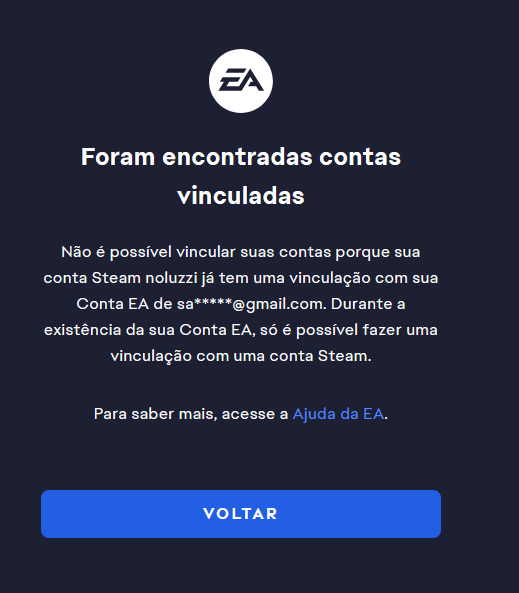
Task: Click the 'vinculação com uma conta Steam.' line
Action: pyautogui.click(x=241, y=356)
